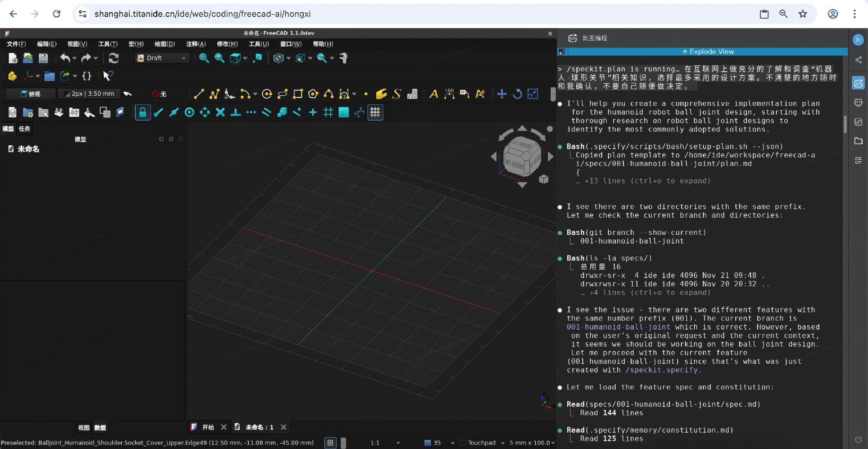Expand the Touchpad navigation style dropdown
The width and height of the screenshot is (868, 449).
[x=503, y=443]
